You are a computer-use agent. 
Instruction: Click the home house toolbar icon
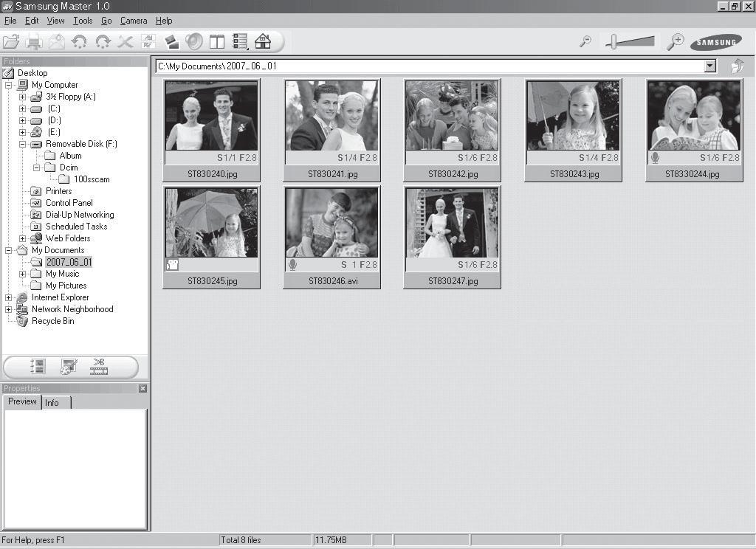(263, 41)
